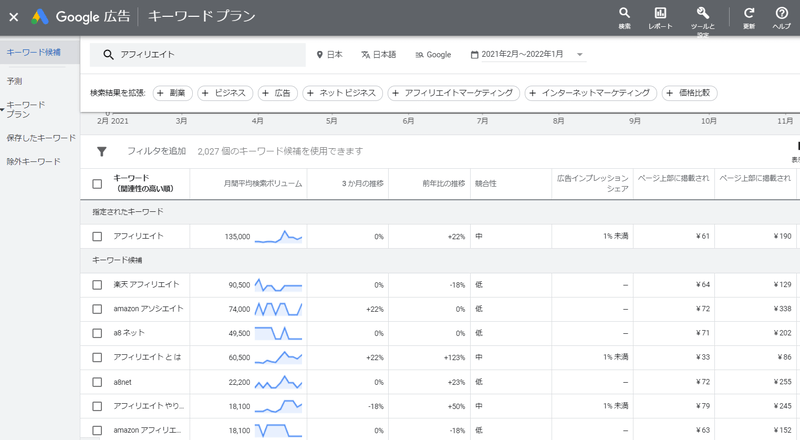Sort by 前年比の推移 column header
Image resolution: width=800 pixels, height=440 pixels.
(443, 184)
